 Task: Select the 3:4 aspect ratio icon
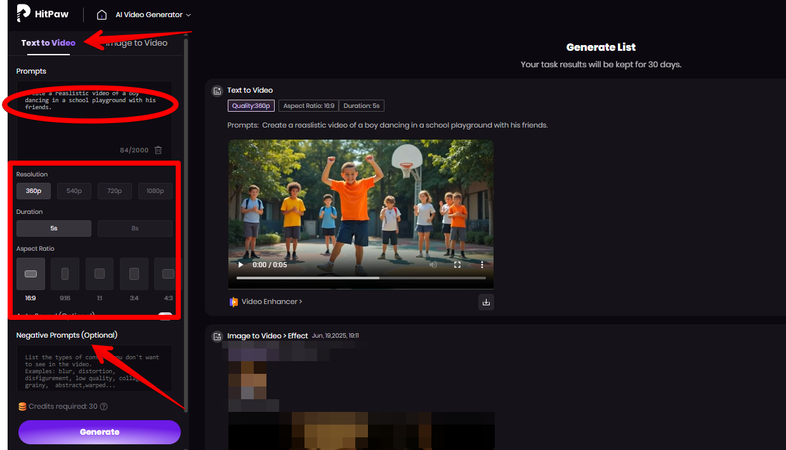click(134, 273)
